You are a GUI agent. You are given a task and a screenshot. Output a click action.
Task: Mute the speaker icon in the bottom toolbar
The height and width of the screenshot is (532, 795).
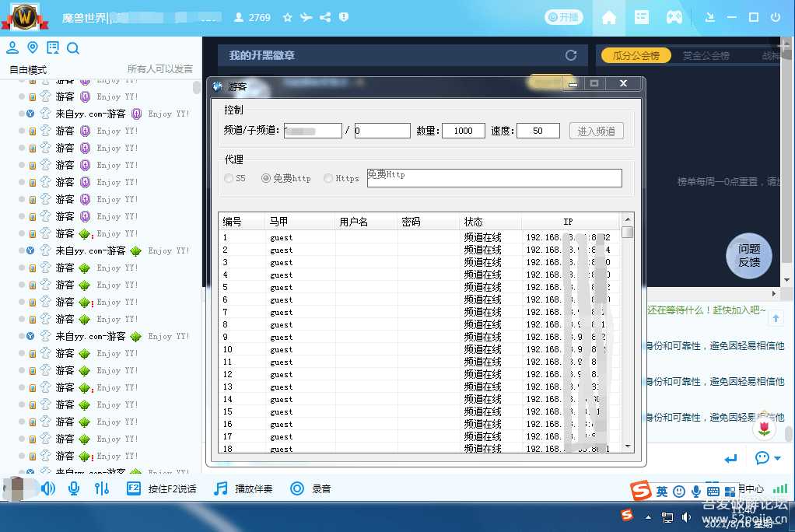pyautogui.click(x=47, y=488)
